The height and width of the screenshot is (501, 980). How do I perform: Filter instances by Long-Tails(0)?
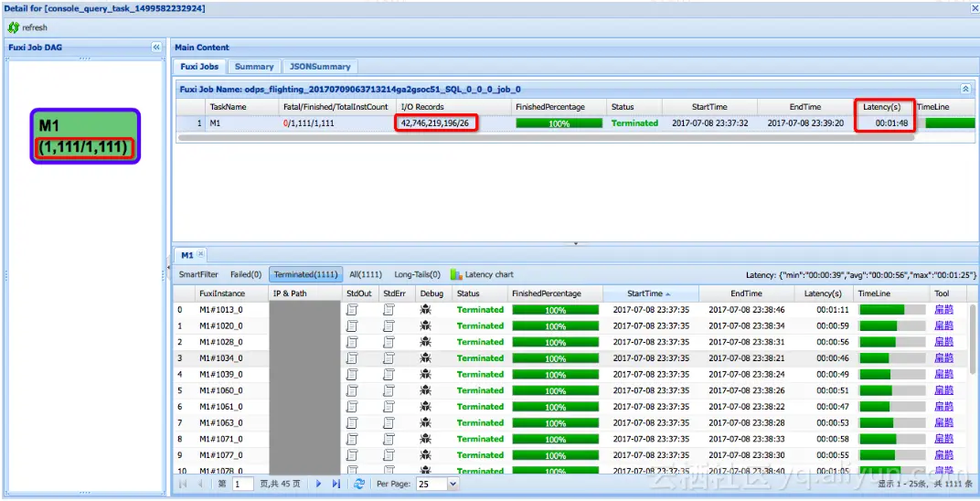417,274
